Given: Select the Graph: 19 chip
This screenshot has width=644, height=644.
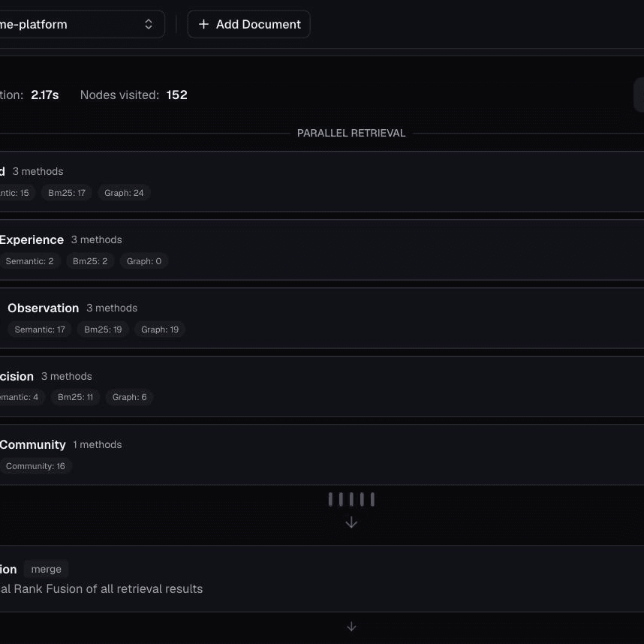Looking at the screenshot, I should click(x=160, y=330).
